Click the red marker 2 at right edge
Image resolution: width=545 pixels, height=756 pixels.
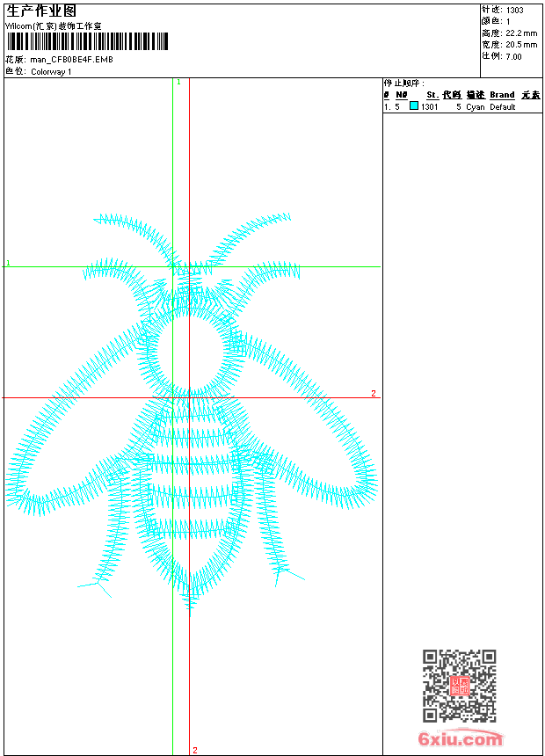point(374,394)
